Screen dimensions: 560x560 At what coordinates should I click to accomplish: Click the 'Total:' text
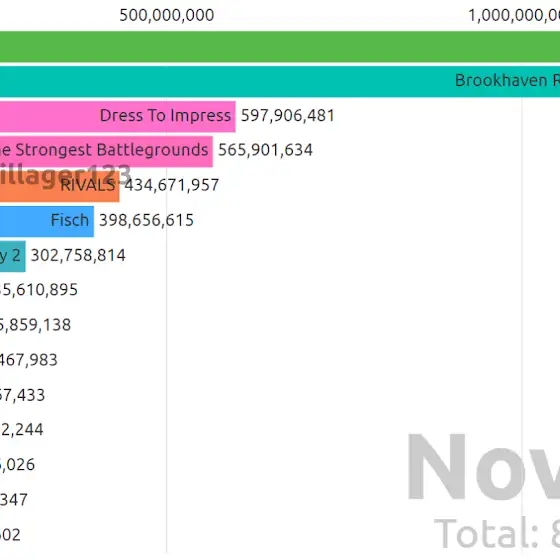[x=486, y=533]
